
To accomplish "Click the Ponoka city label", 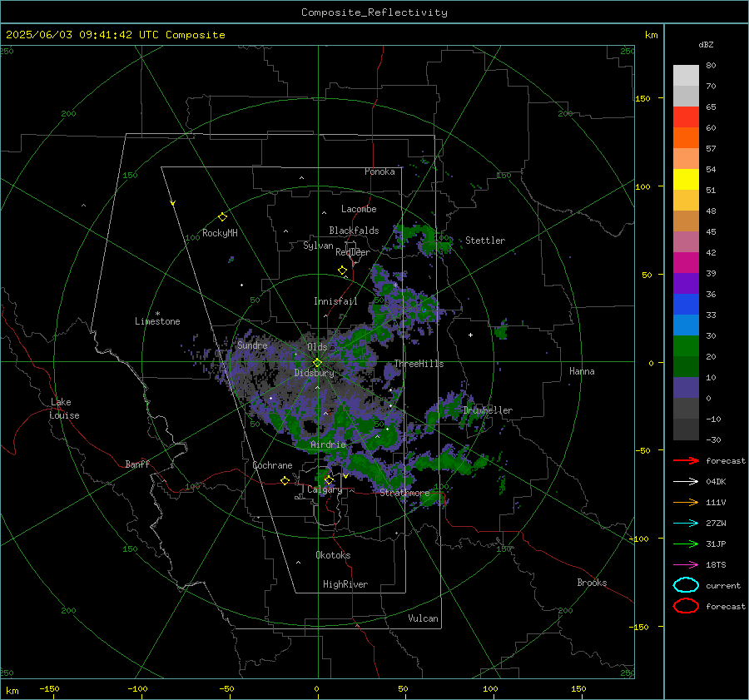I will click(x=379, y=171).
